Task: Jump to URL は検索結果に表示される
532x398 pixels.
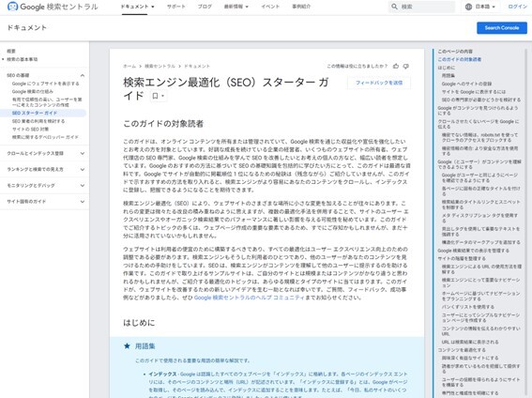Action: [x=470, y=342]
